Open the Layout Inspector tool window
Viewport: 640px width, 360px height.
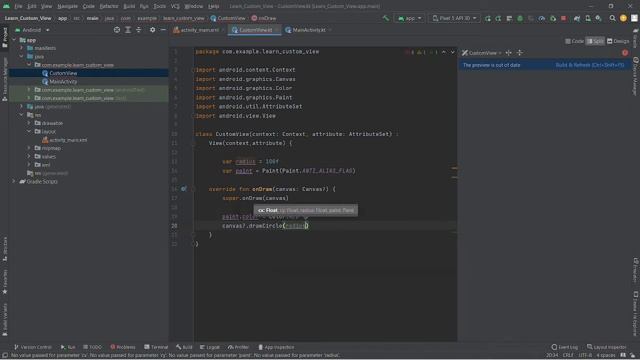point(607,347)
